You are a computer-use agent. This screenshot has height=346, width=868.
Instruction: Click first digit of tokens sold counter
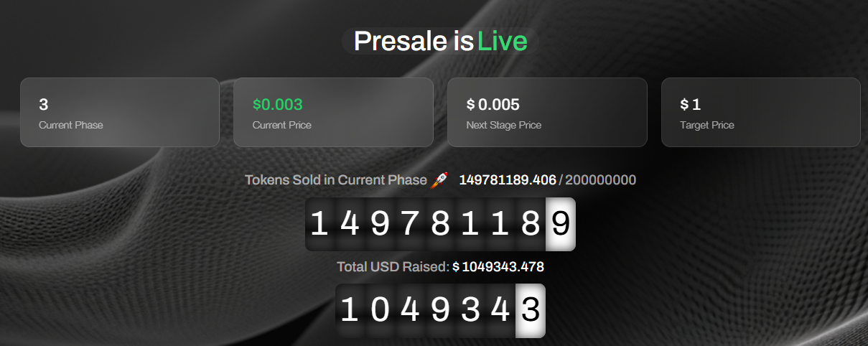tap(319, 224)
